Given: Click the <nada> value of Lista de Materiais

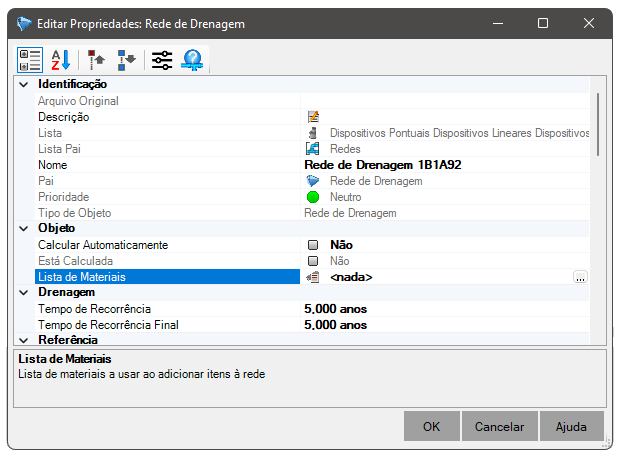Looking at the screenshot, I should click(351, 277).
